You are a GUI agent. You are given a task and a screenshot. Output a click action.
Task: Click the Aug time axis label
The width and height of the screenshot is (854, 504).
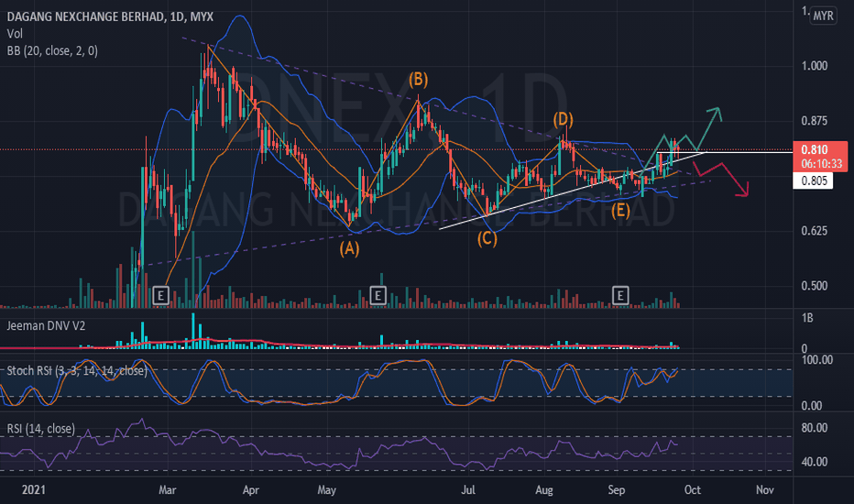click(543, 490)
